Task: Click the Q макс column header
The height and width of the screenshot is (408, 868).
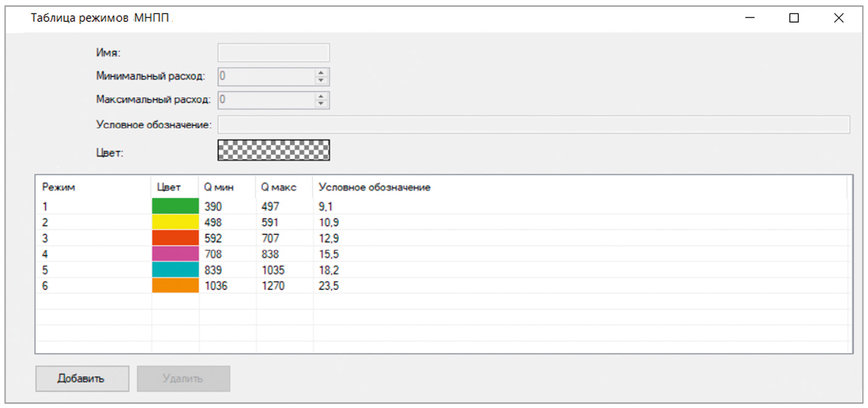Action: [284, 187]
